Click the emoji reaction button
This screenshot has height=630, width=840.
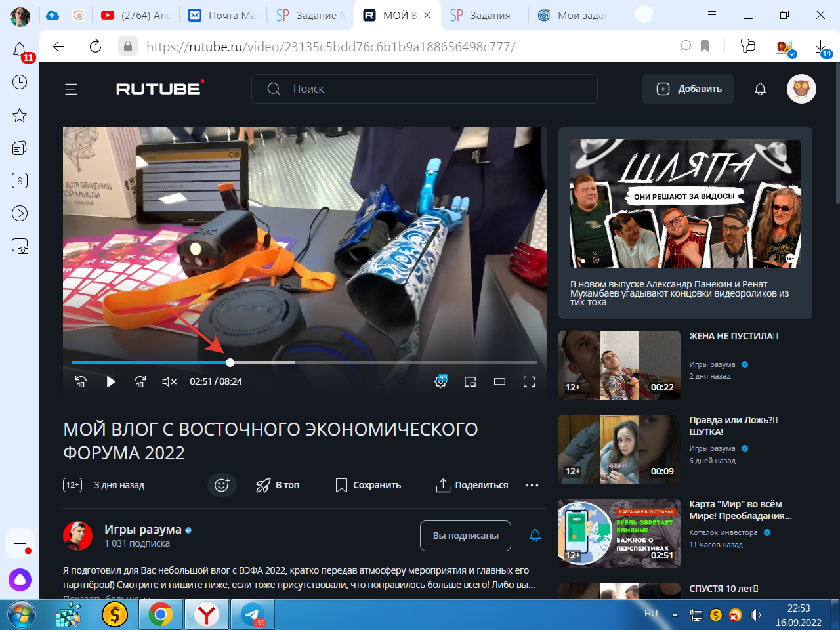click(x=222, y=485)
